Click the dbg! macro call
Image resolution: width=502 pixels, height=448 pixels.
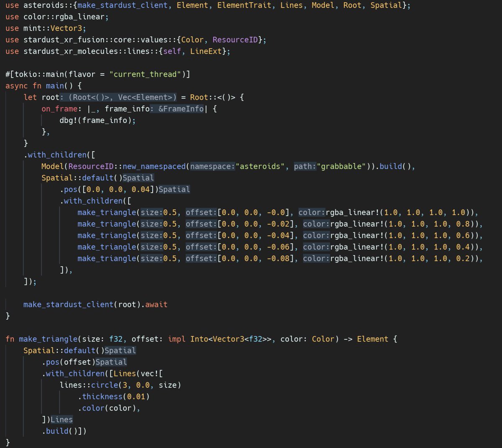pos(97,120)
